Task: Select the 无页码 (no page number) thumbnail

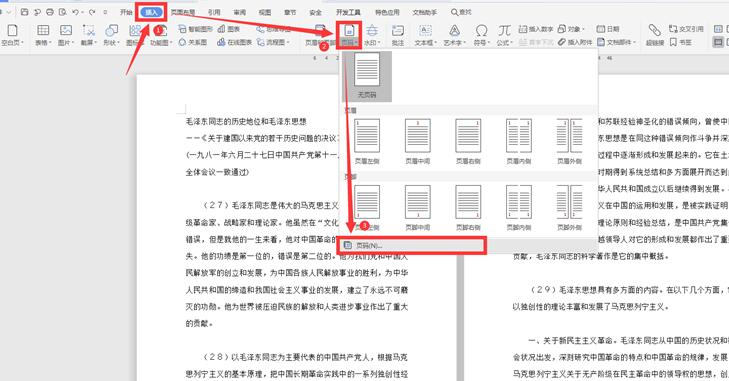Action: click(367, 75)
